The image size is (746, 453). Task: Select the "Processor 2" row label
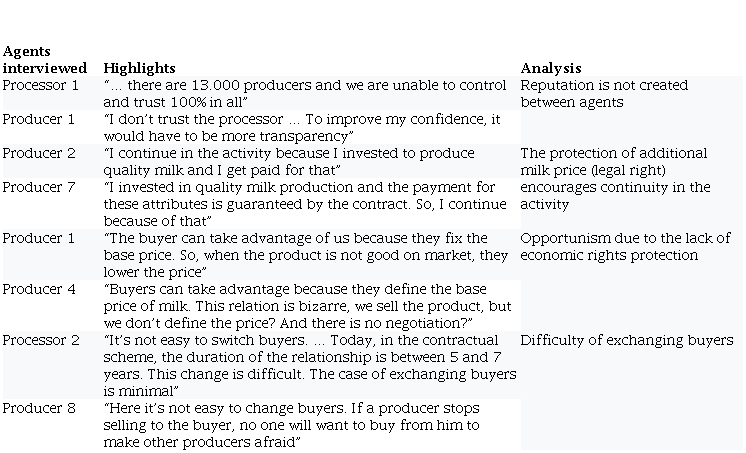[39, 340]
